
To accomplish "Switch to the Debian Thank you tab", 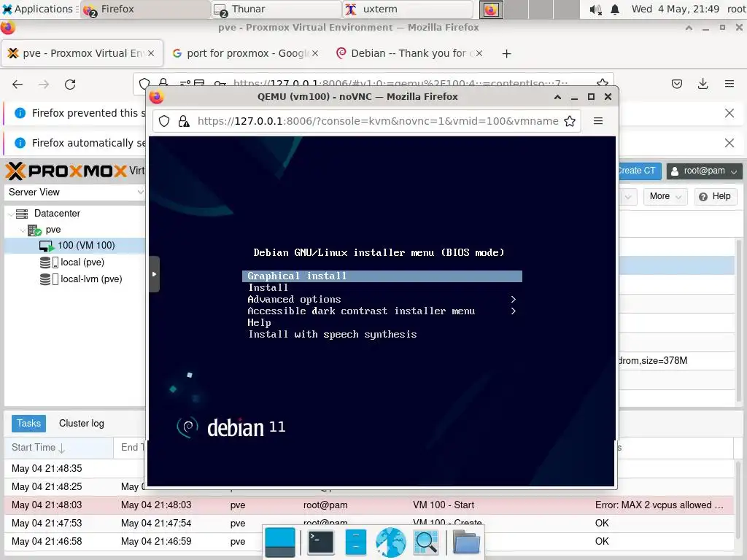I will pos(409,53).
